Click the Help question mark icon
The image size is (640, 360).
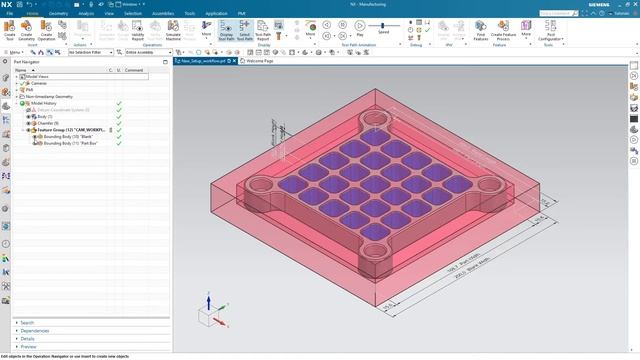tap(602, 13)
